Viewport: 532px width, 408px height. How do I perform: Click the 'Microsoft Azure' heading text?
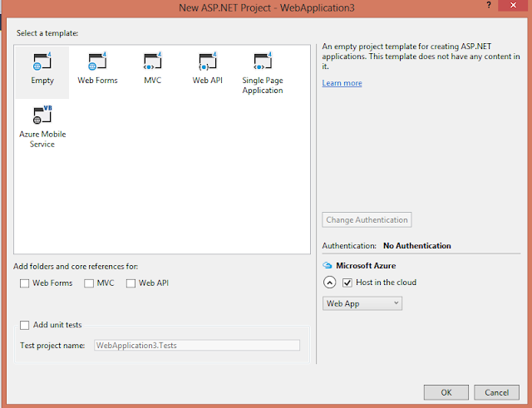366,266
